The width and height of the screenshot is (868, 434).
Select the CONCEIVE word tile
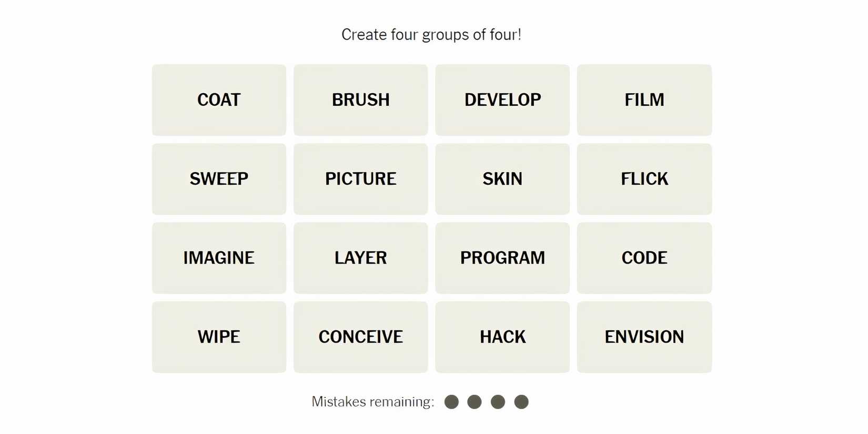click(360, 337)
